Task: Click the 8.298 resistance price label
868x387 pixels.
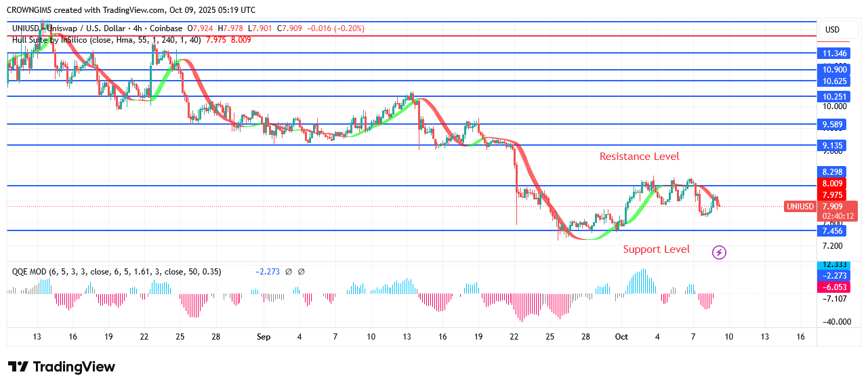Action: click(x=832, y=172)
